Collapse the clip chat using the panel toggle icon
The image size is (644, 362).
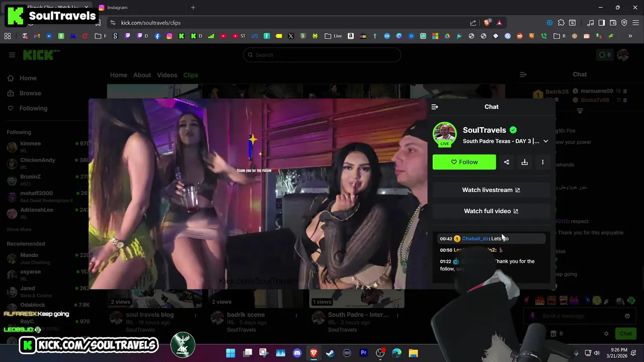point(435,107)
